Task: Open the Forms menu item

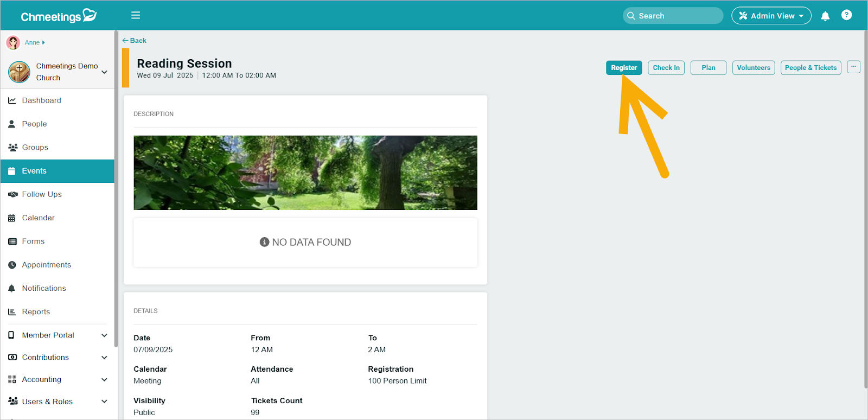Action: 58,241
